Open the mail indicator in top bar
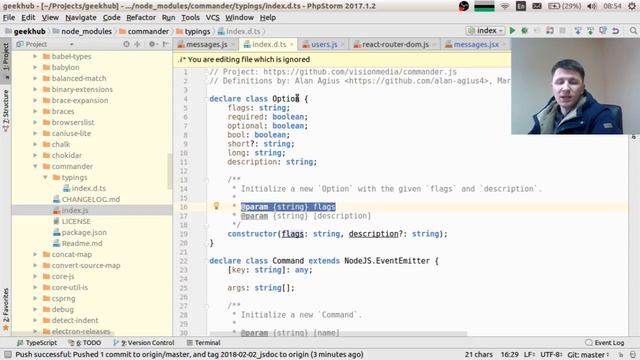The image size is (640, 360). click(x=537, y=6)
